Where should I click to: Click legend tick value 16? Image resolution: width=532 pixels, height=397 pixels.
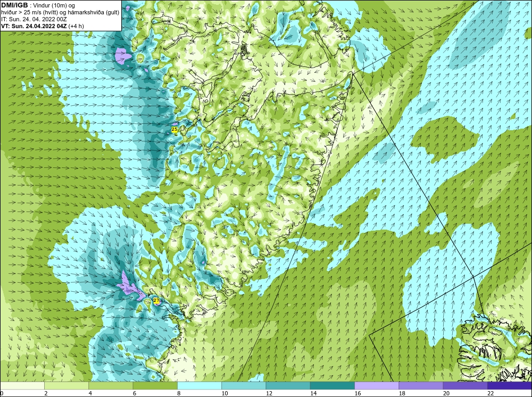(x=358, y=393)
